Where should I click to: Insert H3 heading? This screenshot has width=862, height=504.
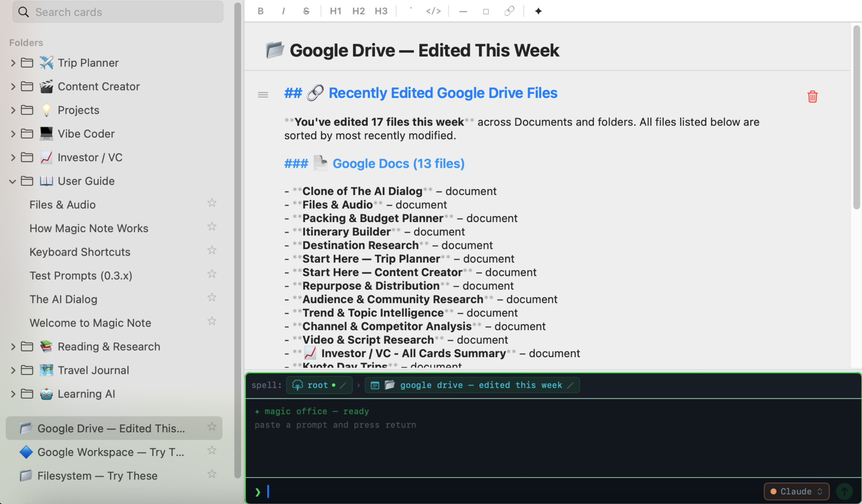tap(381, 11)
